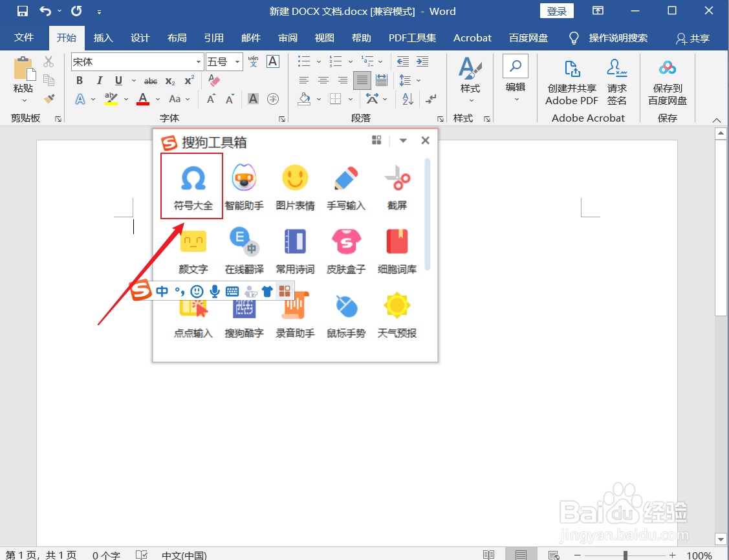The image size is (729, 560).
Task: Click the 粘贴 paste button
Action: pyautogui.click(x=23, y=75)
